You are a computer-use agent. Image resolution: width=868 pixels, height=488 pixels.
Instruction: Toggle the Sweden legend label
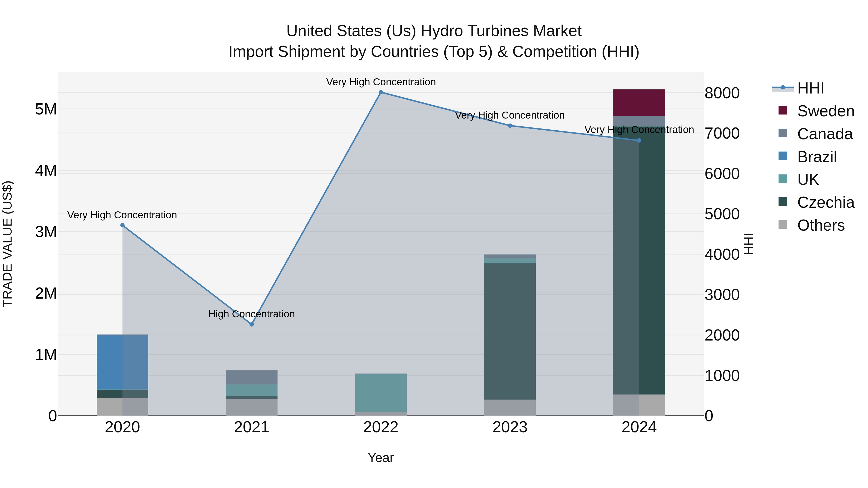[826, 111]
